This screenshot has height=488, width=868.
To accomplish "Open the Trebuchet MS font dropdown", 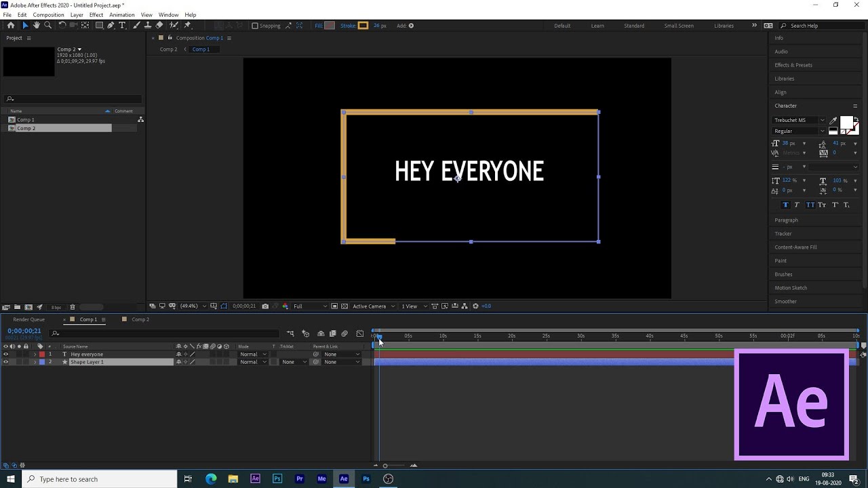I will tap(799, 120).
